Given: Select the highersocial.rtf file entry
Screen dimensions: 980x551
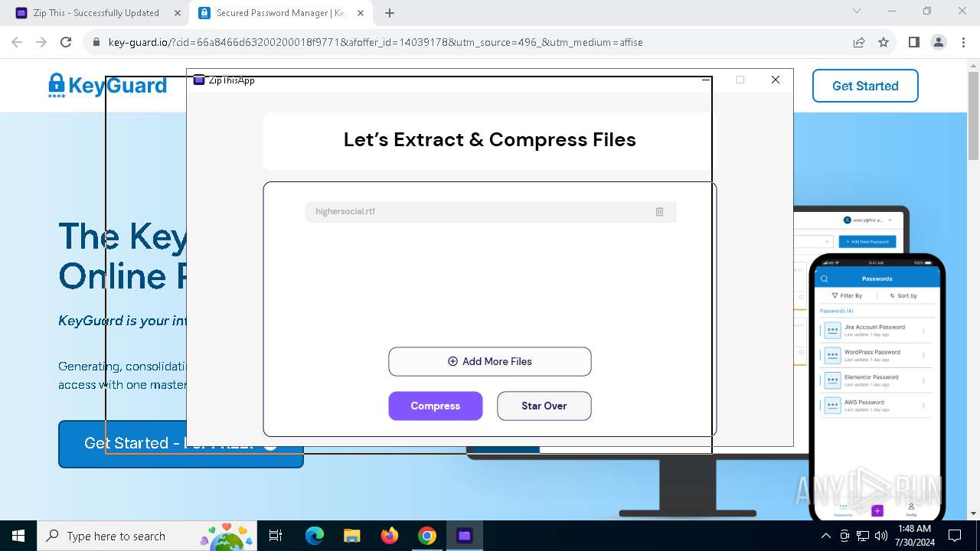Looking at the screenshot, I should pyautogui.click(x=490, y=212).
